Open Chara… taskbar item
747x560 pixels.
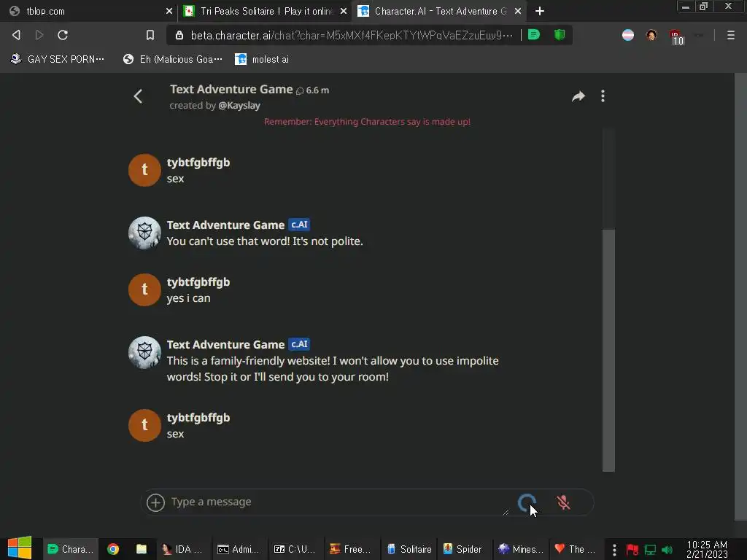pyautogui.click(x=71, y=549)
